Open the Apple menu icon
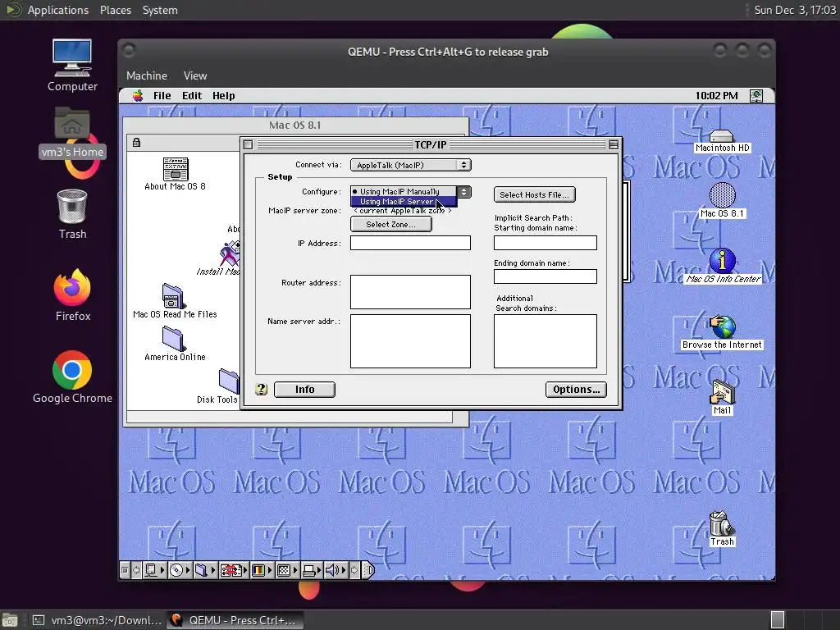Screen dimensions: 840x630 [x=138, y=95]
